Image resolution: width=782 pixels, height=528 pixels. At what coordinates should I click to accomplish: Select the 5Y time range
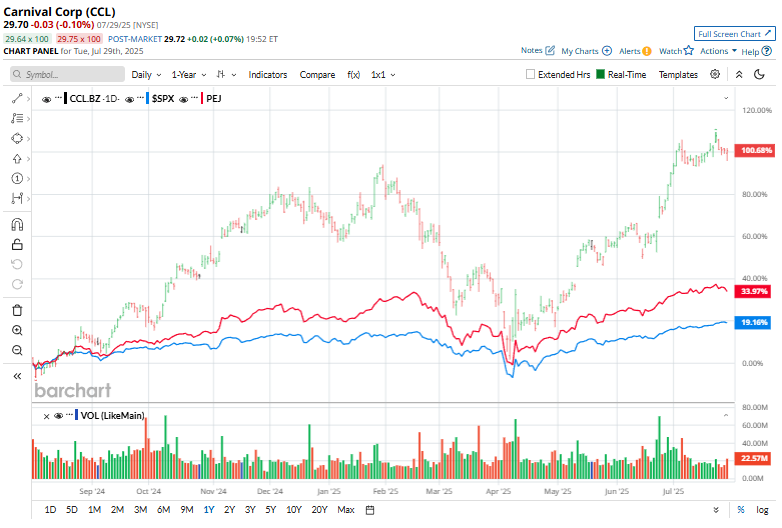coord(271,510)
